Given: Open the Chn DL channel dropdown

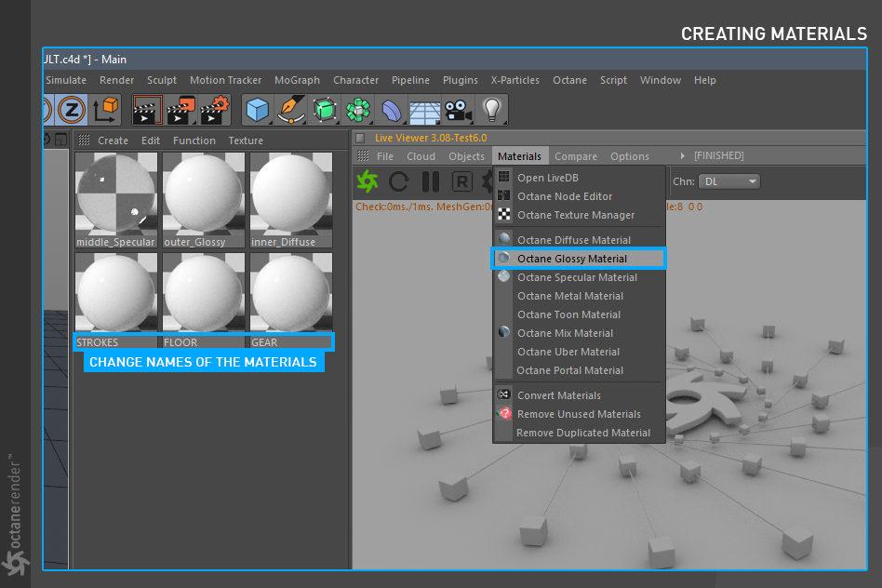Looking at the screenshot, I should [x=728, y=181].
